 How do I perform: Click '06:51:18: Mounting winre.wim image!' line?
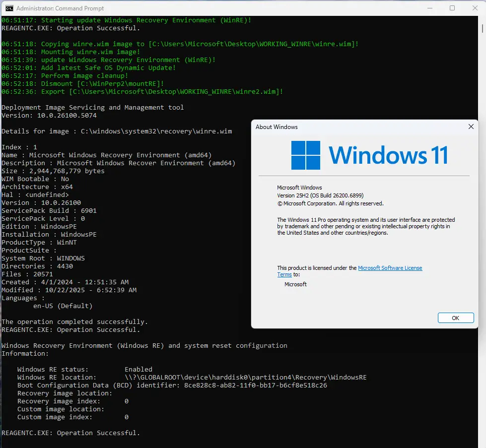tap(71, 52)
